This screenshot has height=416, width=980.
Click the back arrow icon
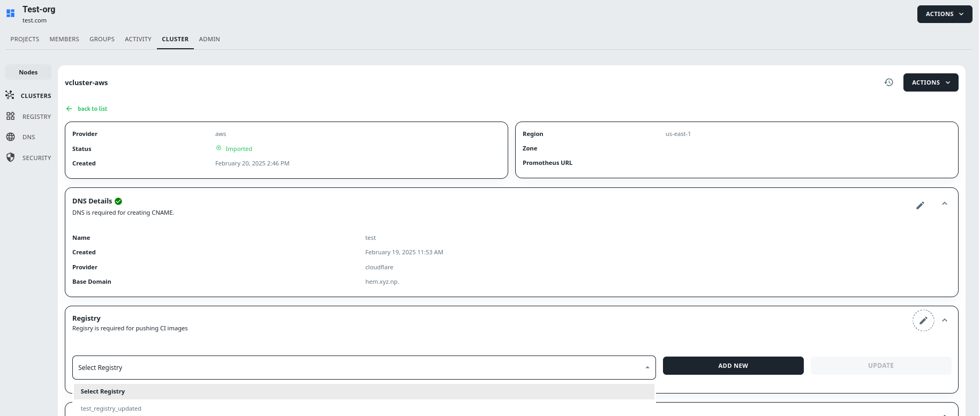tap(69, 109)
